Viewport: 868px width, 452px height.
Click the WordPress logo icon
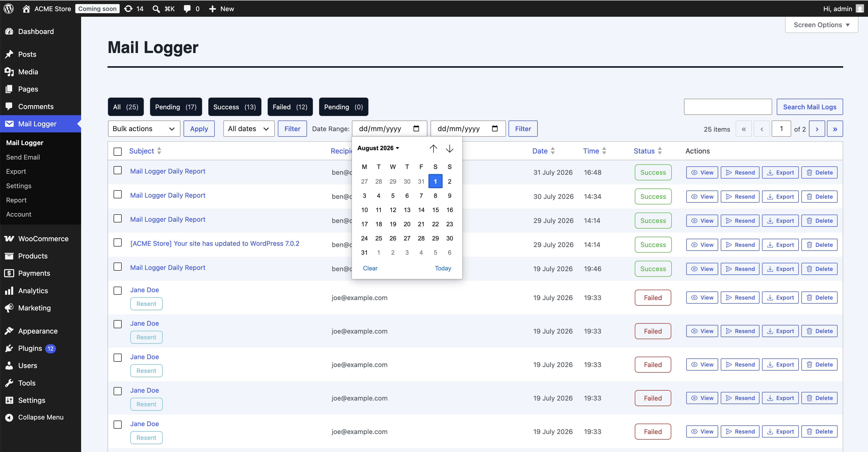point(9,9)
